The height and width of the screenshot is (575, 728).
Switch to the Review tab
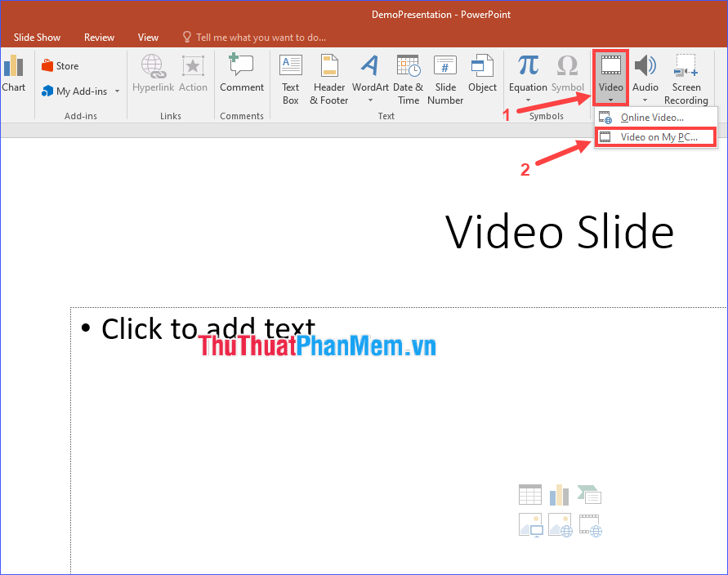tap(99, 37)
